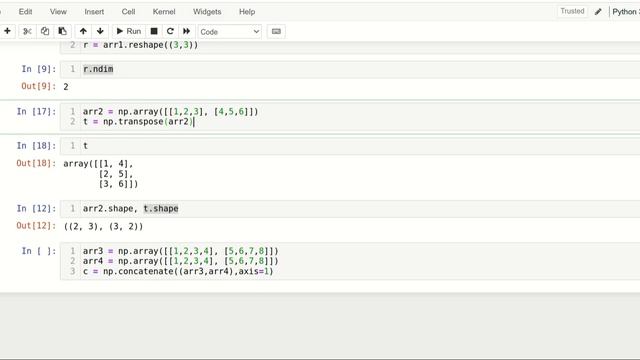Click the arr3 = np.array line

point(181,251)
